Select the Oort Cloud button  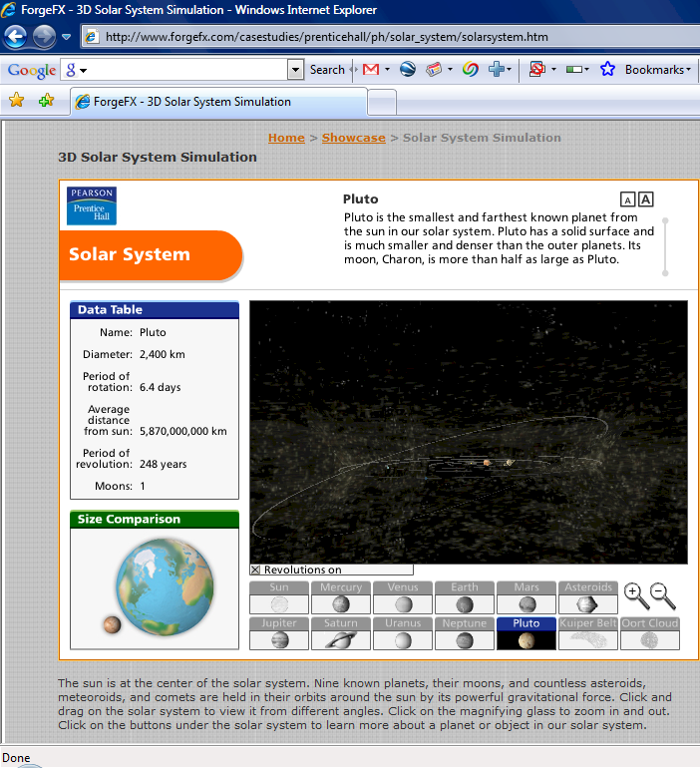[650, 633]
